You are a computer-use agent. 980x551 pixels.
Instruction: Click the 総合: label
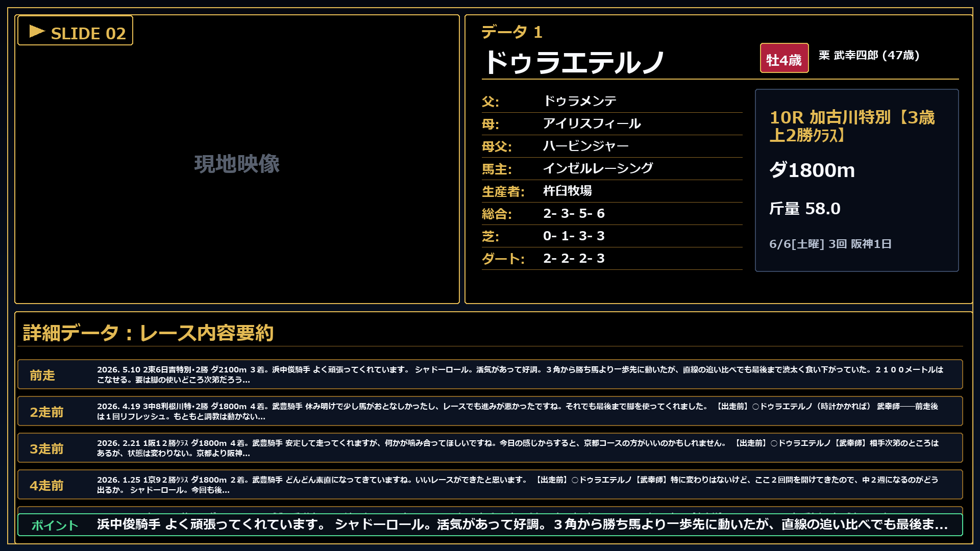pos(497,214)
